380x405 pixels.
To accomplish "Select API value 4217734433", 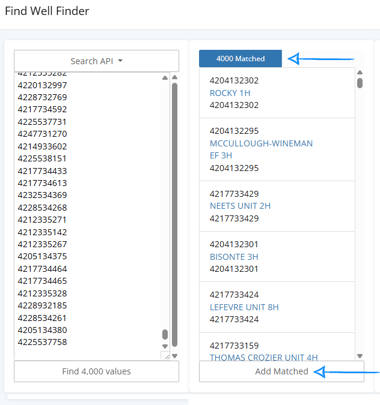I will [x=42, y=171].
